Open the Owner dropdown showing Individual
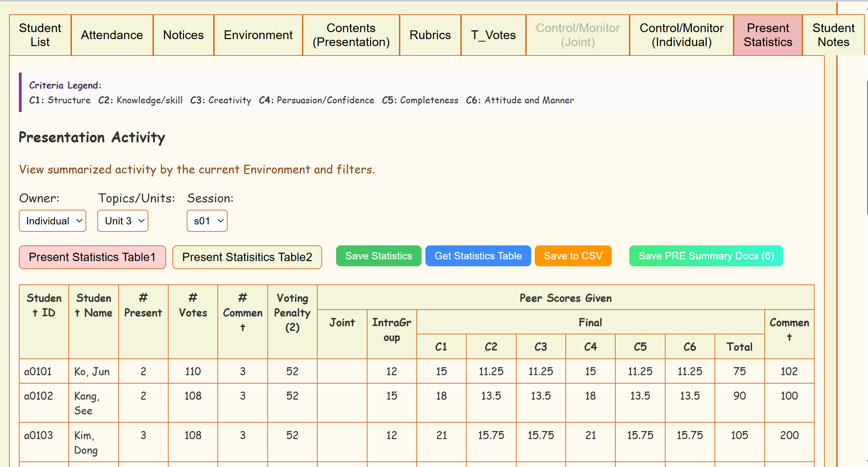Image resolution: width=868 pixels, height=467 pixels. click(x=52, y=221)
